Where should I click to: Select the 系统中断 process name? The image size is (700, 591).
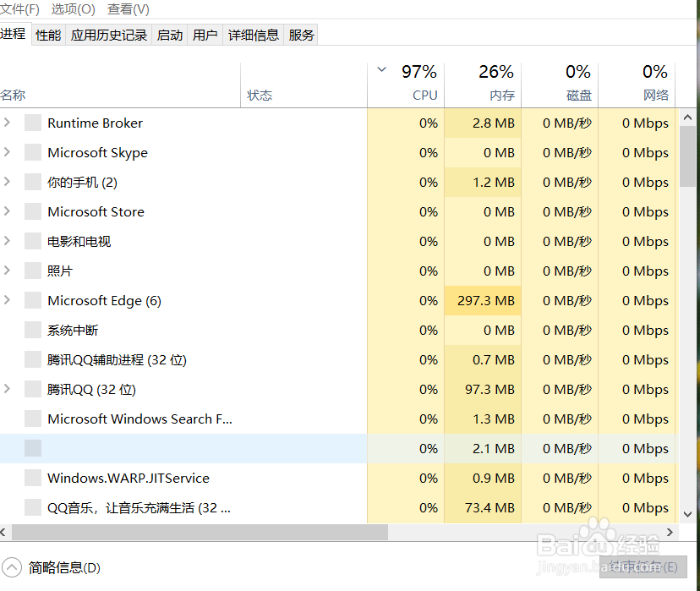point(73,331)
